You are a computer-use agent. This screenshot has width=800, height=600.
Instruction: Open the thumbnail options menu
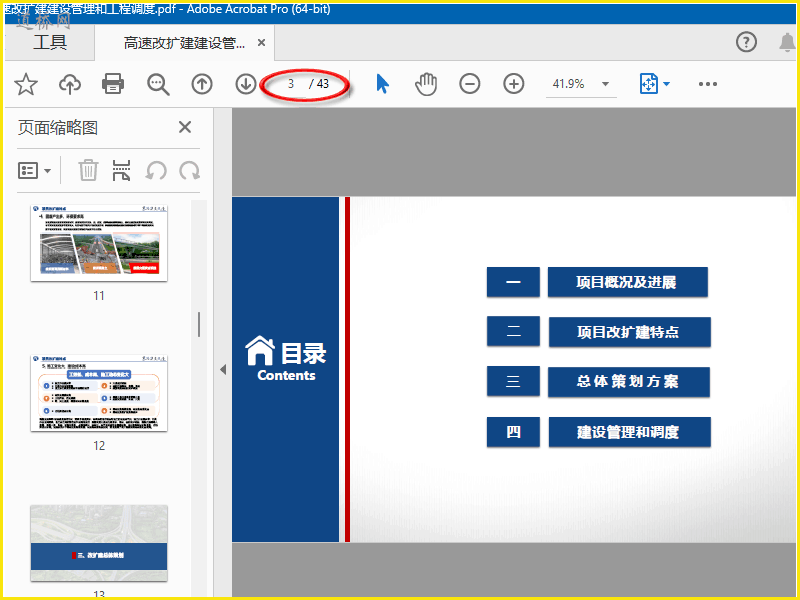[x=34, y=170]
